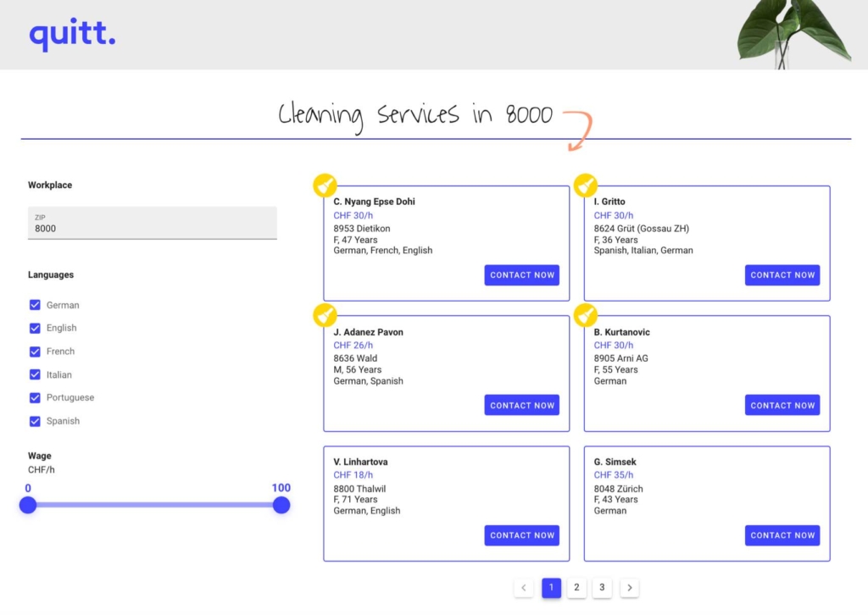Open page 2 of results
This screenshot has height=615, width=868.
click(x=576, y=588)
